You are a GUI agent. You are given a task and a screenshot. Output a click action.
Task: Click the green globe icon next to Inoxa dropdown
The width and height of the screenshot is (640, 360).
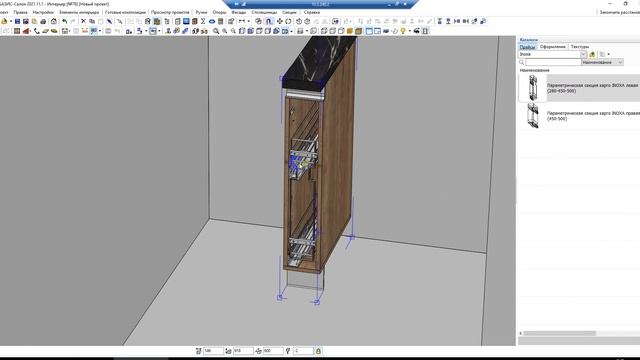coord(592,54)
